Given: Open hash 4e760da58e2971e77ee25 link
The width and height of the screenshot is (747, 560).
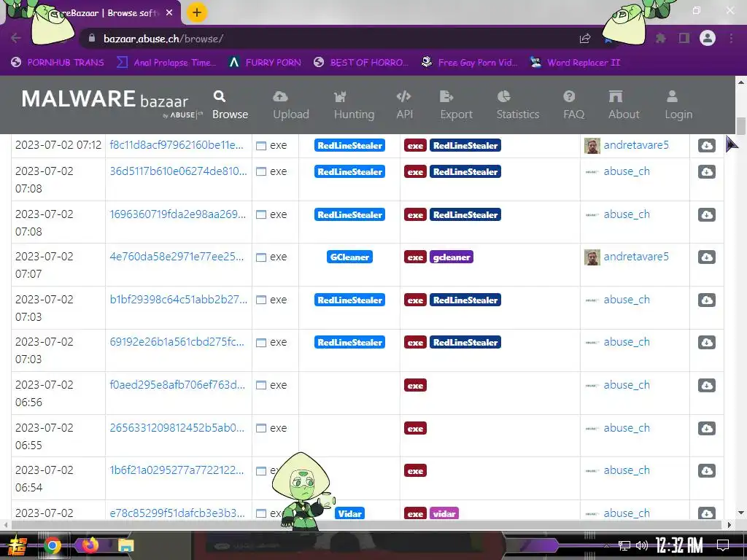Looking at the screenshot, I should click(x=177, y=256).
